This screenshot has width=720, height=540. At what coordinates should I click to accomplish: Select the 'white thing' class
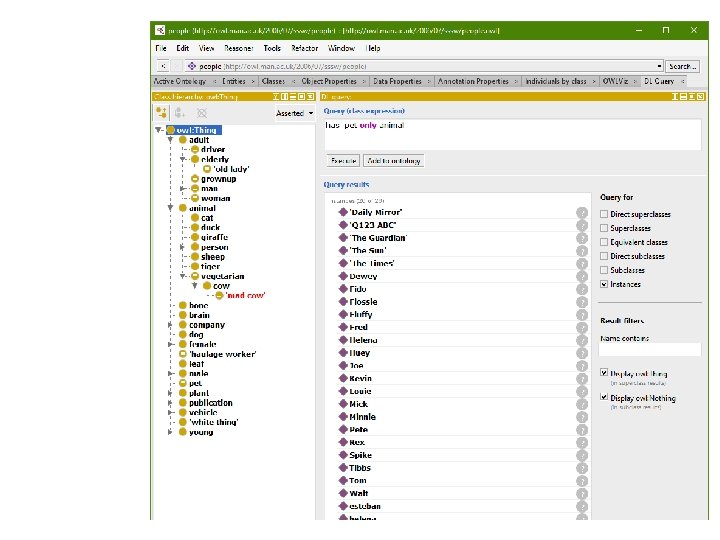214,422
